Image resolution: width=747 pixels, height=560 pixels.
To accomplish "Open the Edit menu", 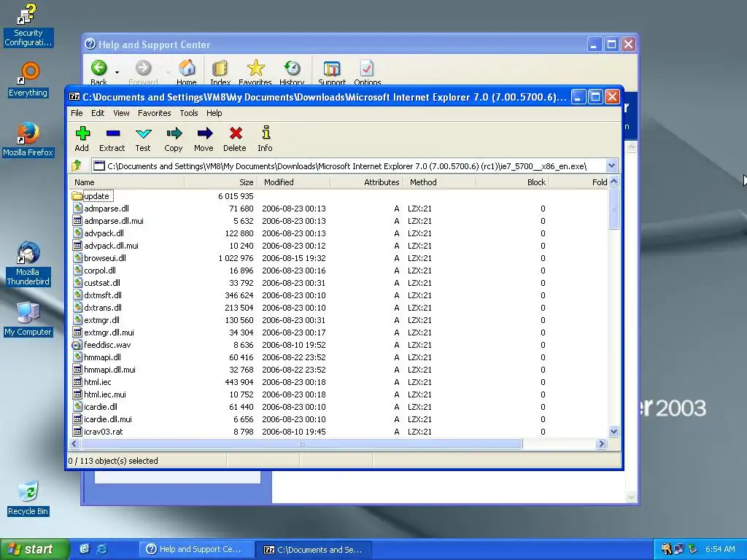I will tap(98, 113).
